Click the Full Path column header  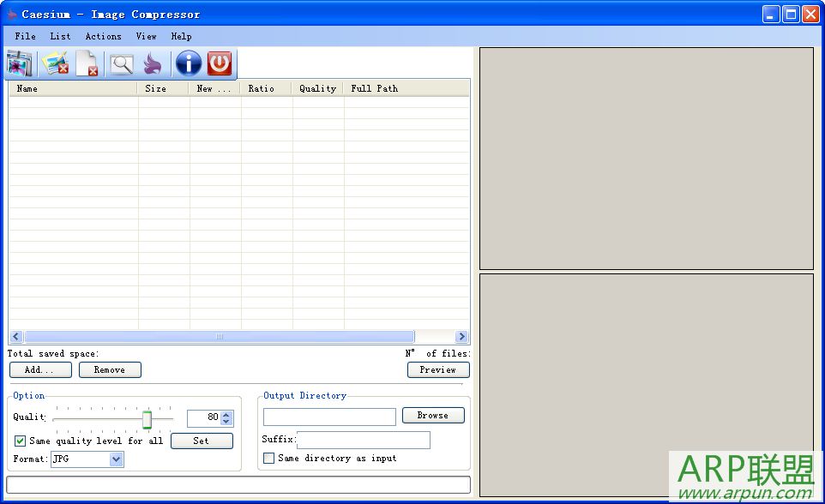pyautogui.click(x=406, y=88)
